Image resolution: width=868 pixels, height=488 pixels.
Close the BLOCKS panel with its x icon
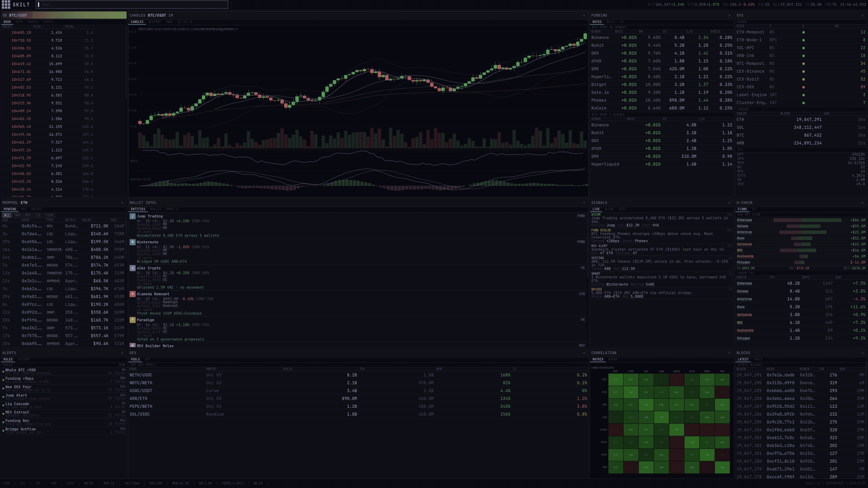pyautogui.click(x=862, y=353)
